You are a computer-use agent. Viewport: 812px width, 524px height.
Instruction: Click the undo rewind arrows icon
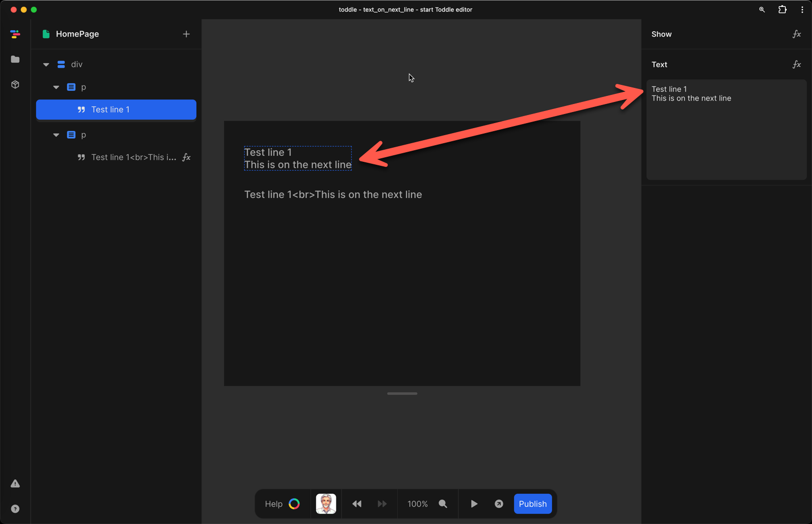coord(357,504)
